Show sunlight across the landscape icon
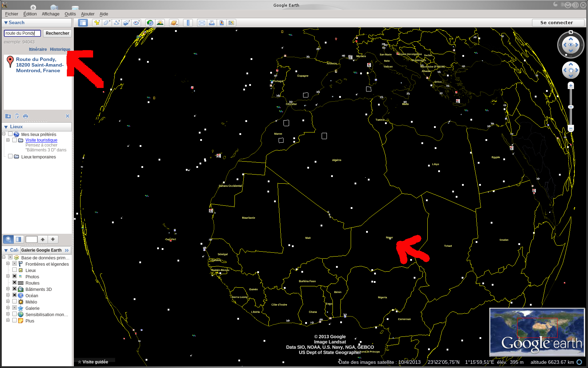This screenshot has height=368, width=588. point(160,23)
